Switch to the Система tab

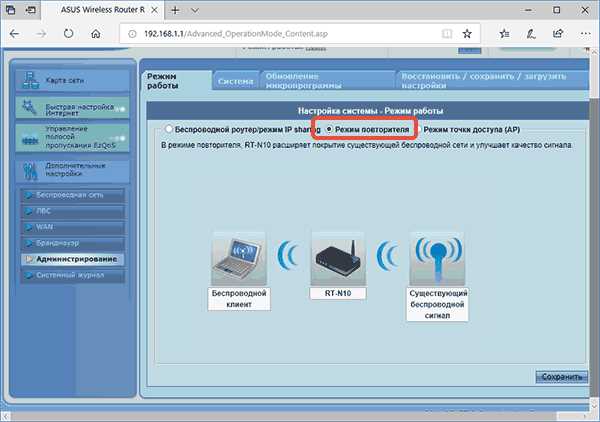235,81
